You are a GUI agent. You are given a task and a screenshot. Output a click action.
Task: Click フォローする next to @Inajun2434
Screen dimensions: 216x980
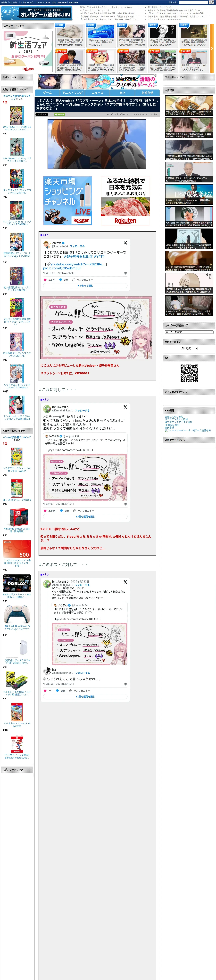pos(77,246)
